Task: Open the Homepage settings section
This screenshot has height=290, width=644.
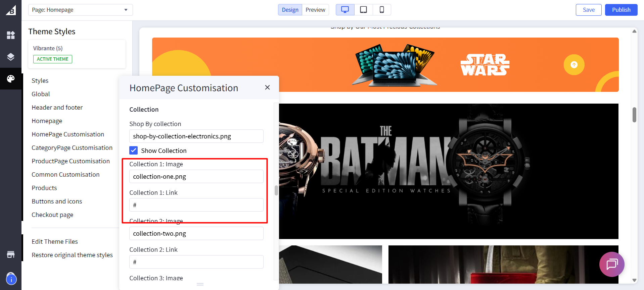Action: (47, 121)
